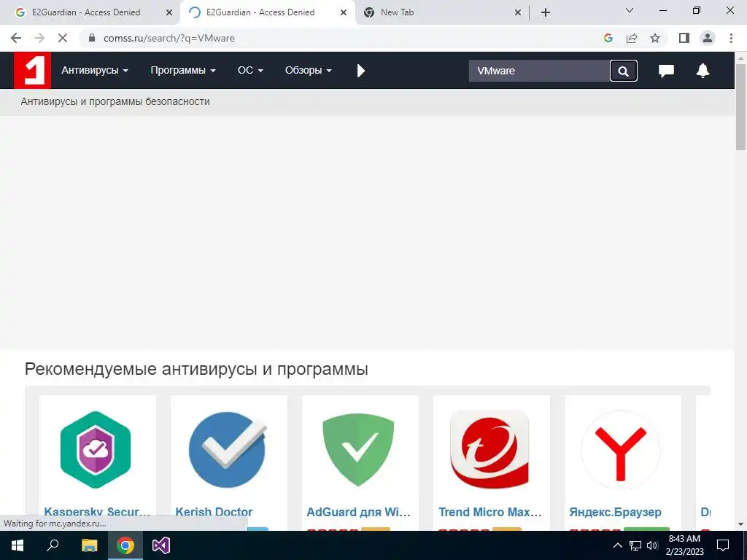Open Kaspersky Secur... link
Screen dimensions: 747x560
(x=97, y=512)
